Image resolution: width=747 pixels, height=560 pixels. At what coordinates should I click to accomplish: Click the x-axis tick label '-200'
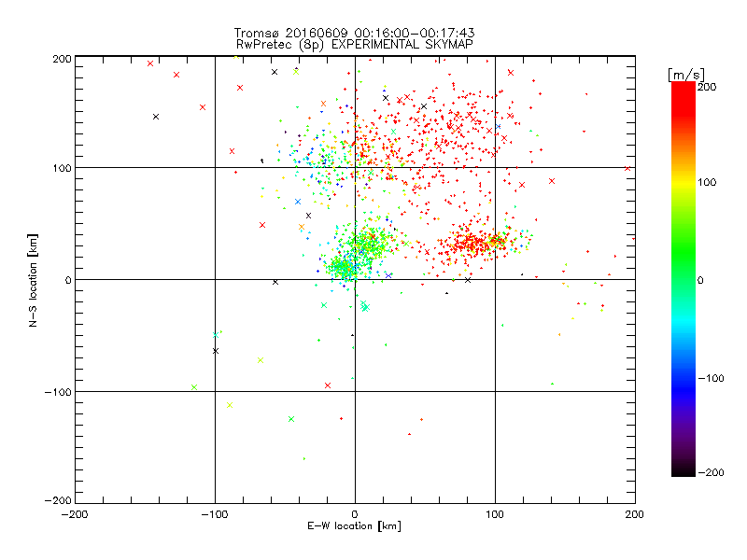75,514
